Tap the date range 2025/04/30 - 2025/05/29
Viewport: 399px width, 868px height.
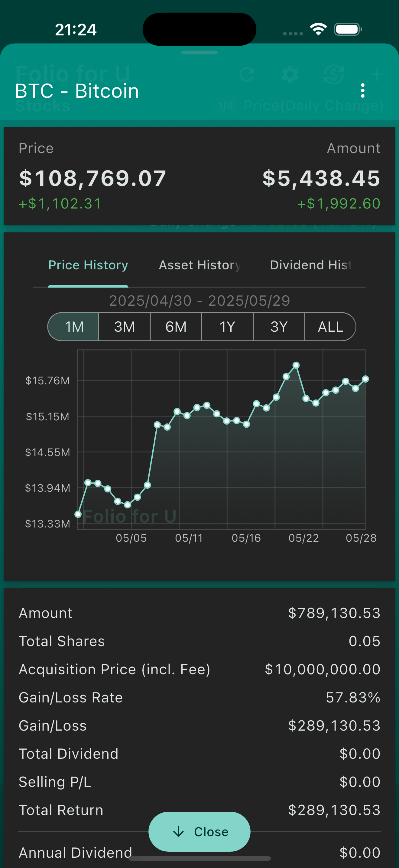click(199, 301)
